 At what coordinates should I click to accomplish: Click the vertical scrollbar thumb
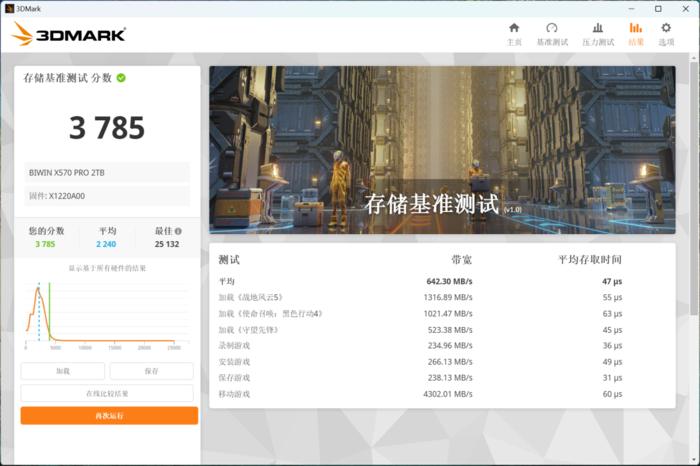pyautogui.click(x=693, y=187)
